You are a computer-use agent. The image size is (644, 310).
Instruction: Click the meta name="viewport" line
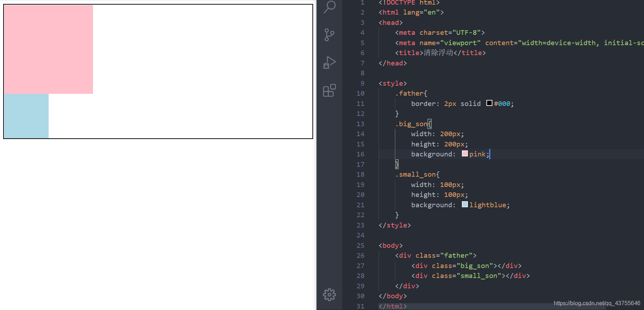point(519,43)
